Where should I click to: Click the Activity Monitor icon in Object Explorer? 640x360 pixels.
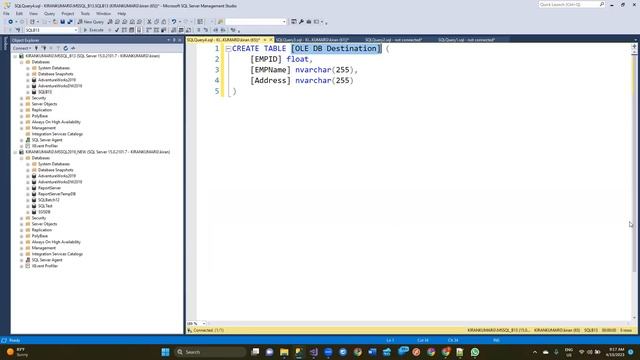pyautogui.click(x=73, y=48)
